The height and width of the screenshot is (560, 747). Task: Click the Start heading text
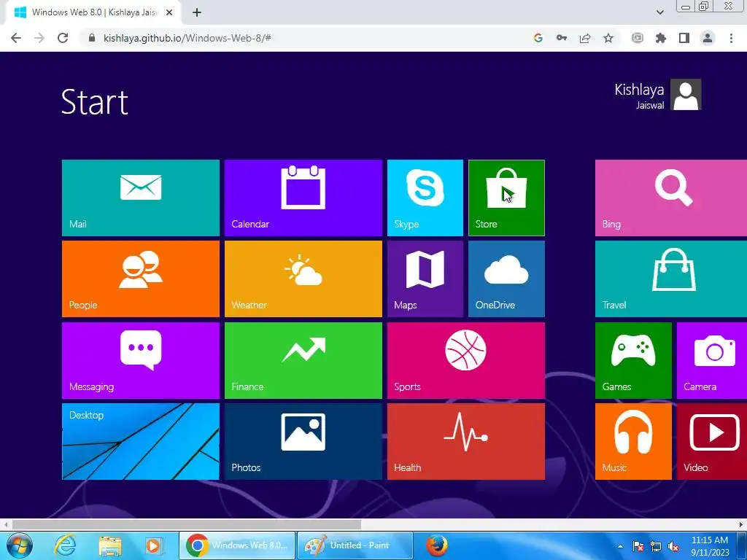(x=95, y=102)
